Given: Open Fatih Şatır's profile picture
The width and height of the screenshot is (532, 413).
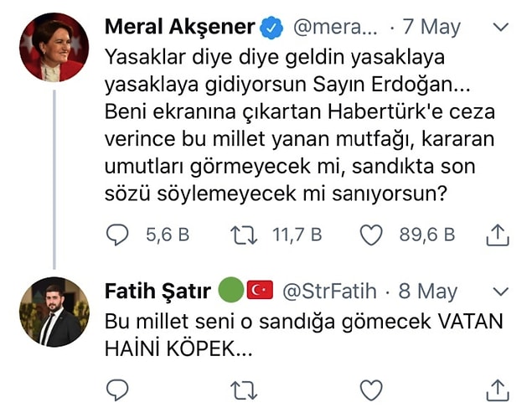Looking at the screenshot, I should [54, 312].
